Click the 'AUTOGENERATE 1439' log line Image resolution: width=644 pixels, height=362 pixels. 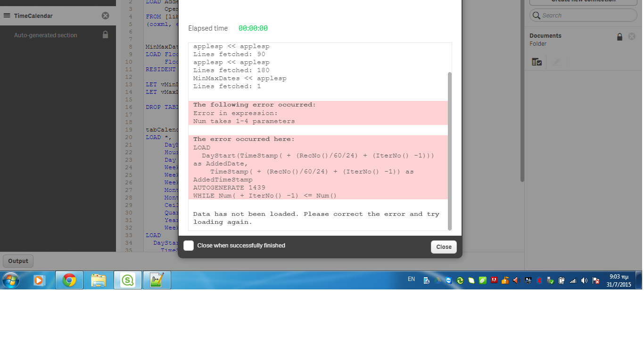tap(229, 188)
